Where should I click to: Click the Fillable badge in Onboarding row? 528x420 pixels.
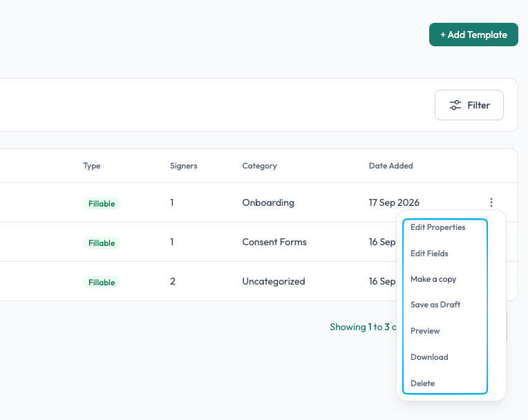click(102, 203)
